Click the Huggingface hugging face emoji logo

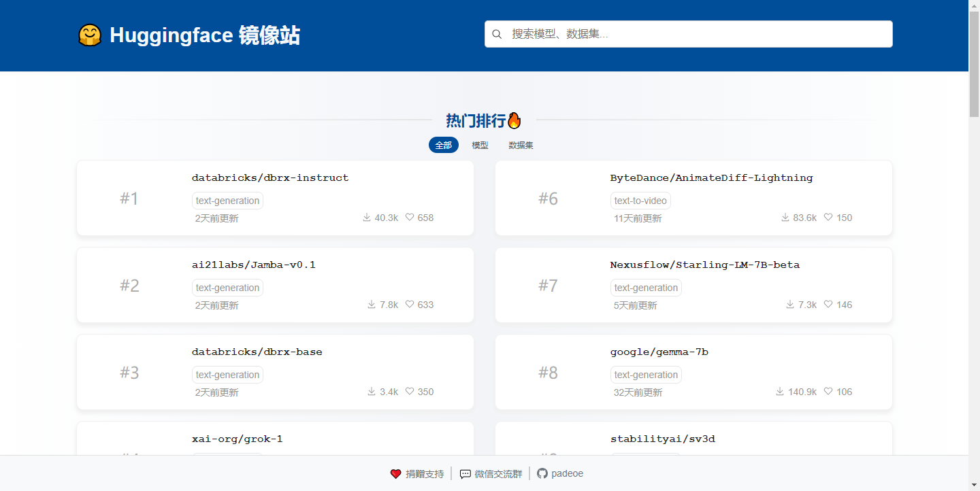90,35
